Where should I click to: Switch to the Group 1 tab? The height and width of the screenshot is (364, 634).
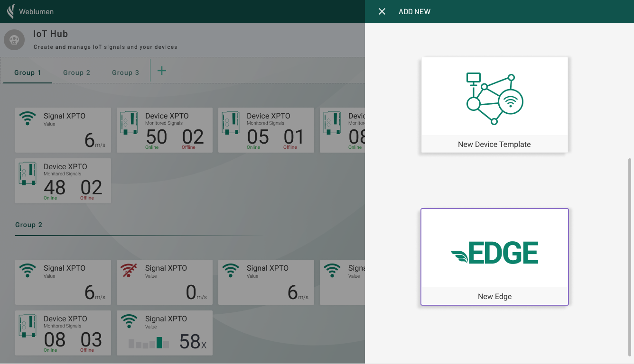pyautogui.click(x=28, y=73)
